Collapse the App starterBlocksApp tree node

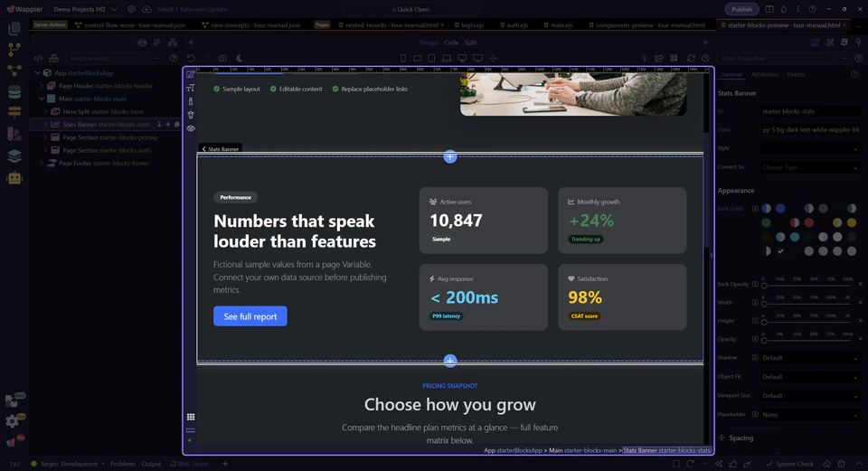point(38,72)
